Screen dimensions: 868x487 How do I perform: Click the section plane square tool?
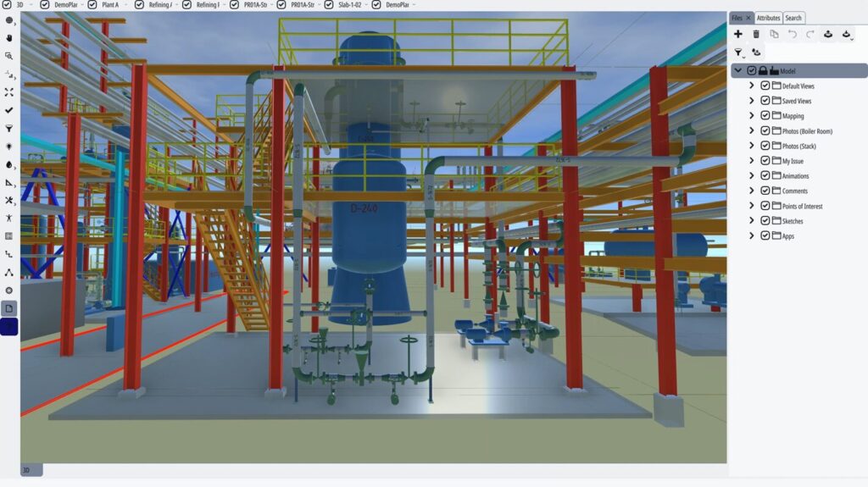click(8, 236)
